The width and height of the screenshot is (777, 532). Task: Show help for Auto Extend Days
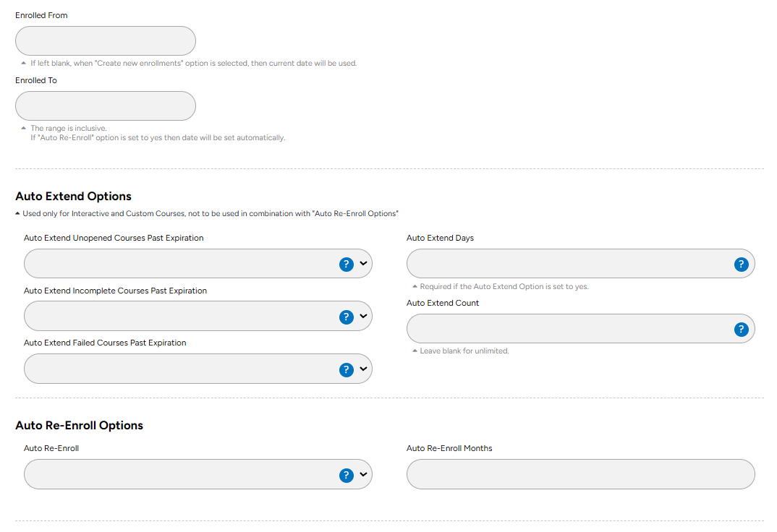[742, 265]
